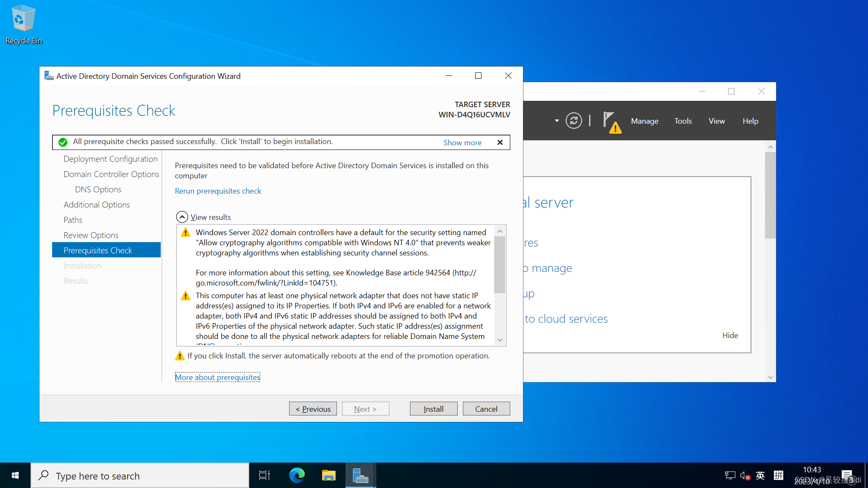Open More about prerequisites link

pyautogui.click(x=217, y=377)
